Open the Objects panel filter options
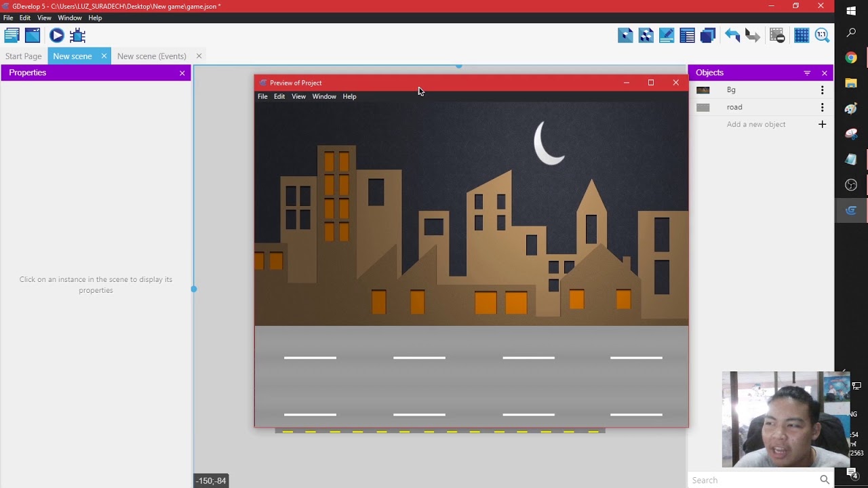868x488 pixels. pyautogui.click(x=807, y=73)
